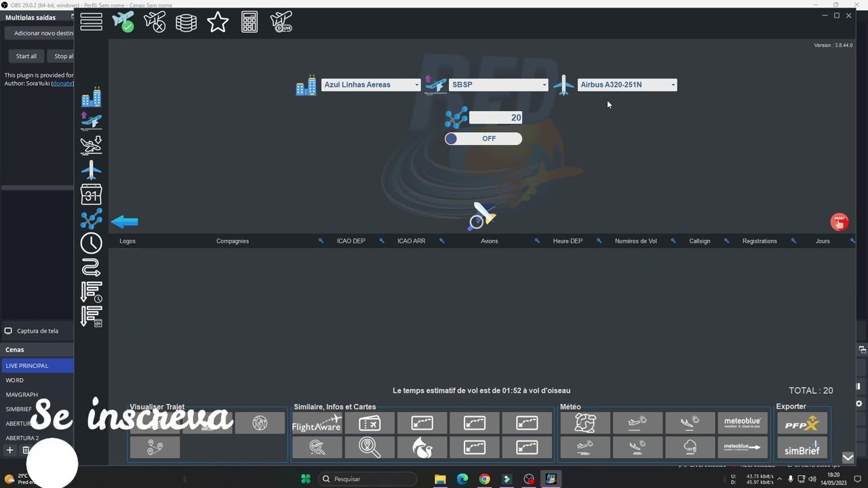Click filter wrench after Heure DEP column
The height and width of the screenshot is (488, 868).
pos(599,241)
